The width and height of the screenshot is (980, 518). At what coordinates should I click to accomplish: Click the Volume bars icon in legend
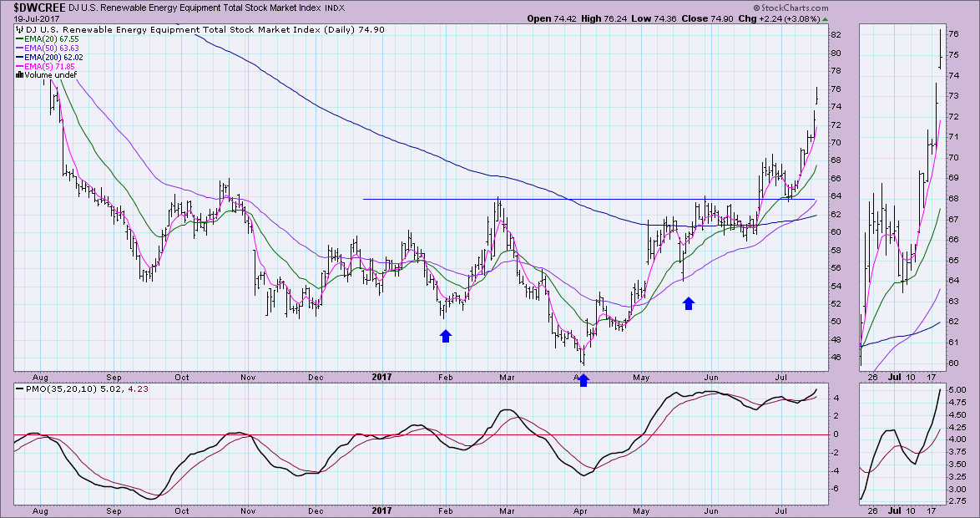[20, 75]
